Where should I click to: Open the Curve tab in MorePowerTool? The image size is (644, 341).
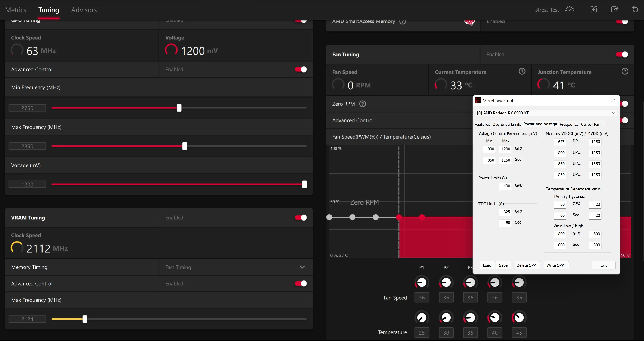coord(586,124)
